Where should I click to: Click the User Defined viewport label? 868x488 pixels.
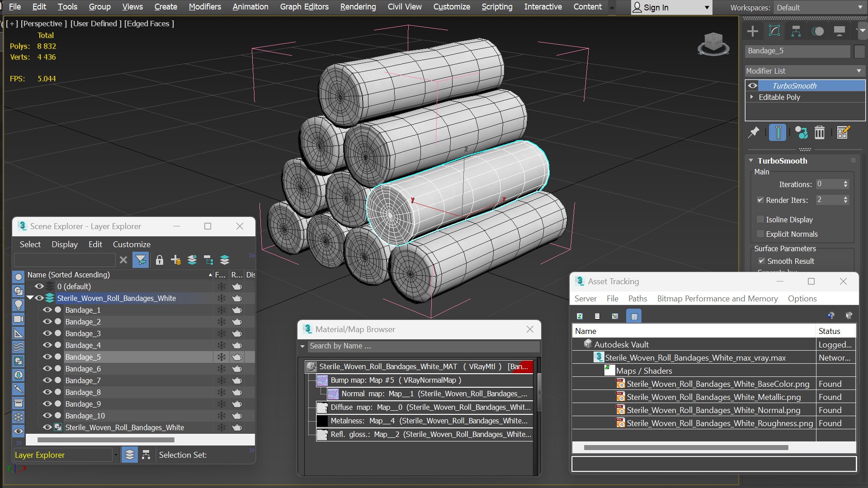(x=96, y=23)
